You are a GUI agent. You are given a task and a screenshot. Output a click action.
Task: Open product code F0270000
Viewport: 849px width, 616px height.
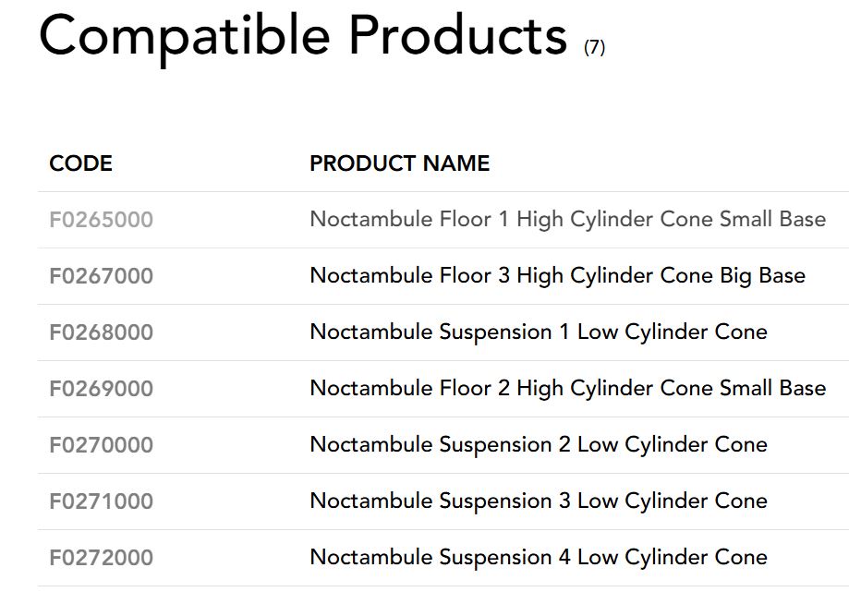click(x=101, y=445)
